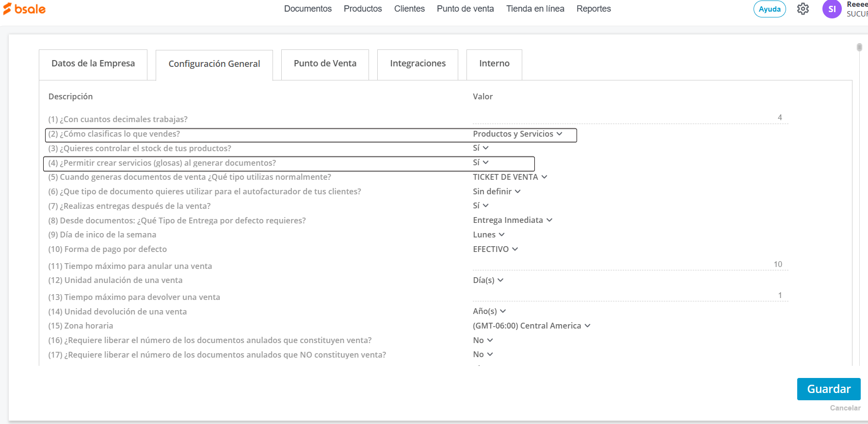Open the Clientes menu

(x=409, y=9)
